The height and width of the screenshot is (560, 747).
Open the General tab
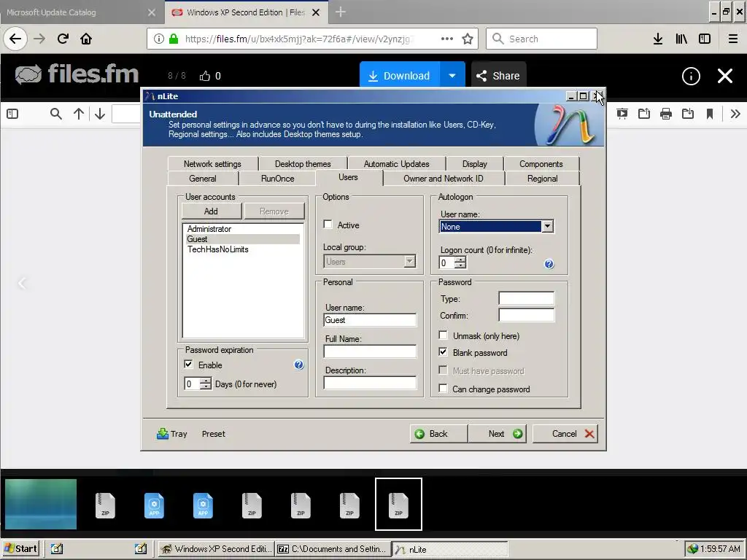tap(203, 179)
